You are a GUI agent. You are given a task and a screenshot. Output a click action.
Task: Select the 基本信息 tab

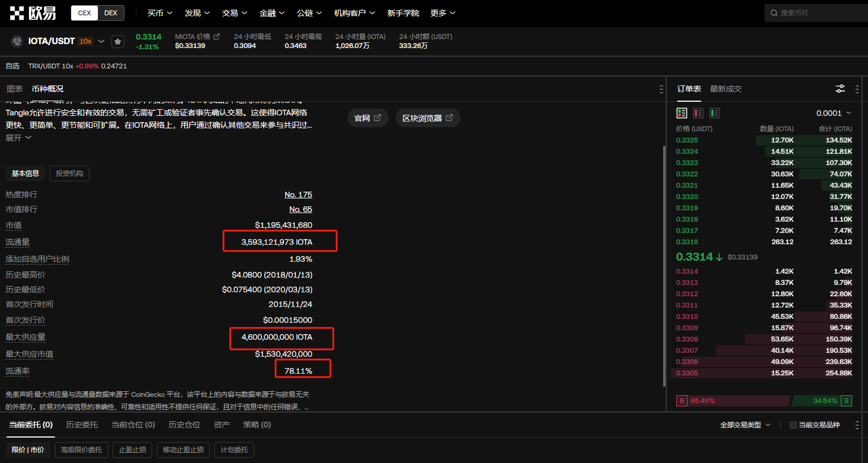coord(25,174)
